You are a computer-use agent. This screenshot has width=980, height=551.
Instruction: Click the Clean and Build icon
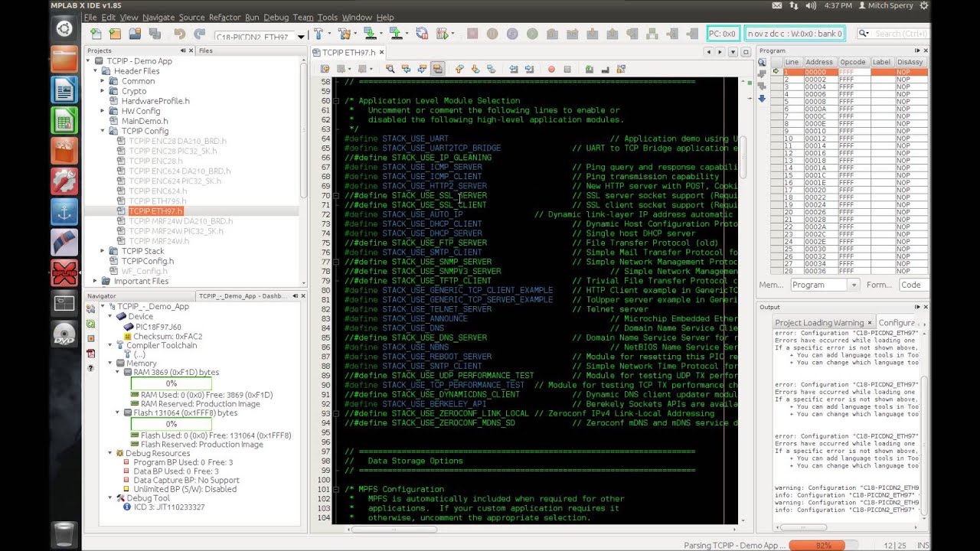(344, 34)
